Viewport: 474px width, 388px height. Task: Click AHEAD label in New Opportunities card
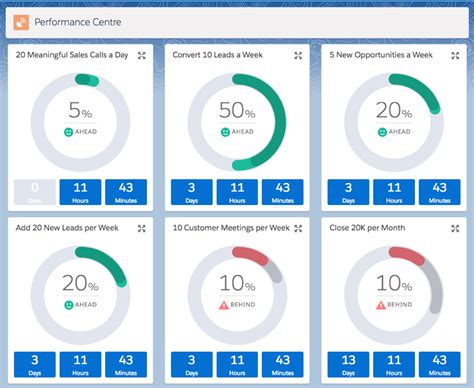(399, 132)
